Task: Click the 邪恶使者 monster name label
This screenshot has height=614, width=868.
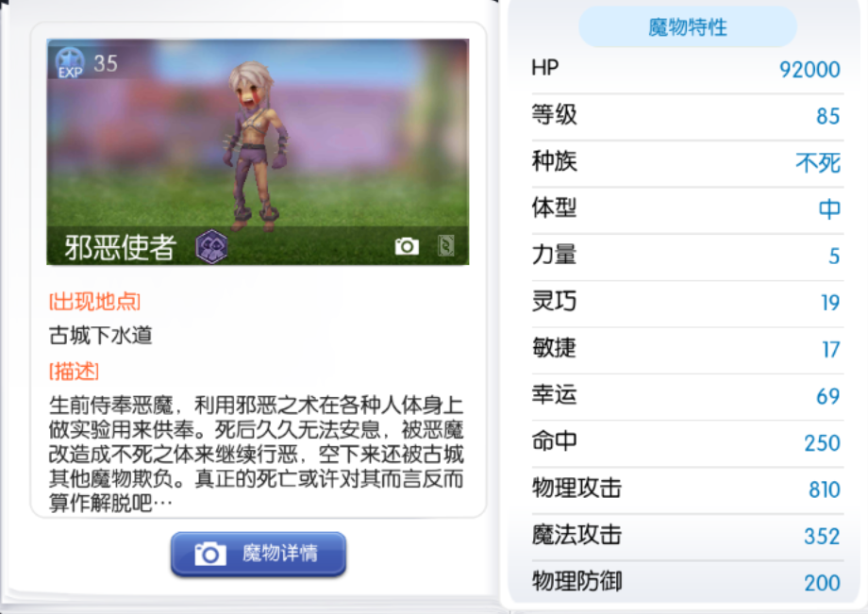Action: tap(120, 247)
